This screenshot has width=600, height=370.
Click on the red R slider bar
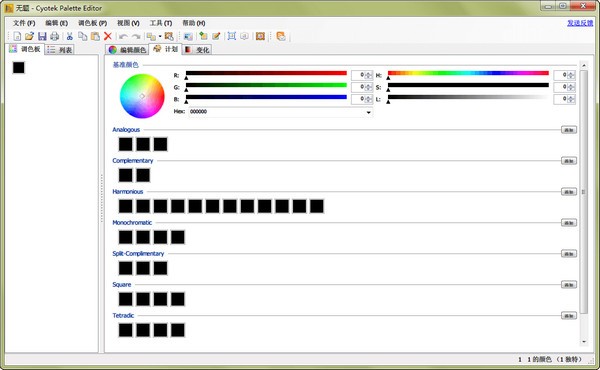click(266, 73)
